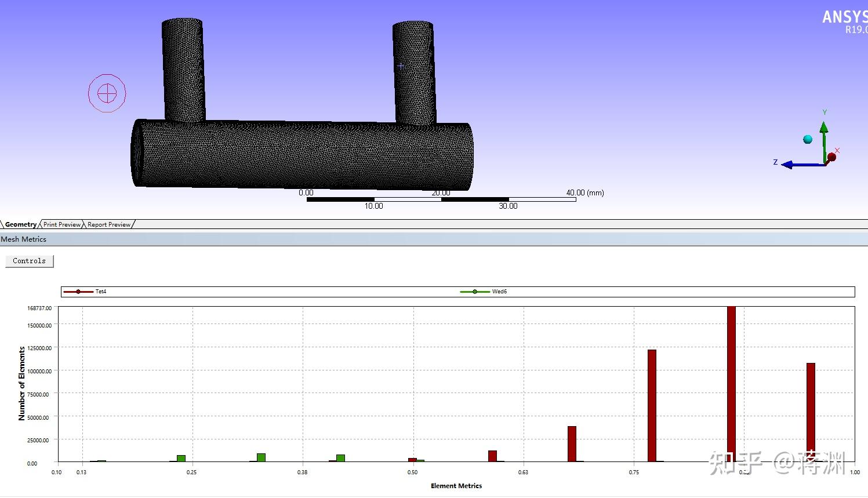Click the Z axis arrow on the triad

[787, 164]
